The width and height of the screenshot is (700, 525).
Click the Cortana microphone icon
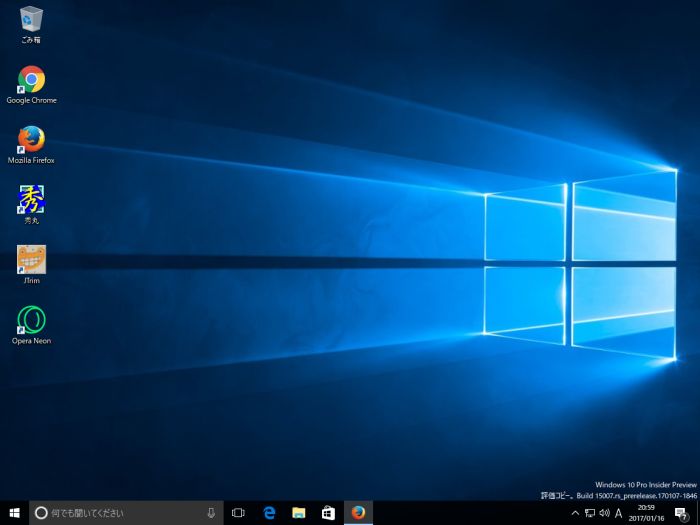[x=211, y=513]
